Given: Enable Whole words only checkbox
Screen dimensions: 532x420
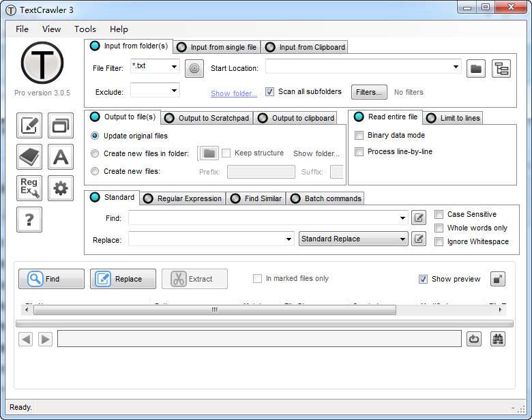Looking at the screenshot, I should tap(439, 228).
